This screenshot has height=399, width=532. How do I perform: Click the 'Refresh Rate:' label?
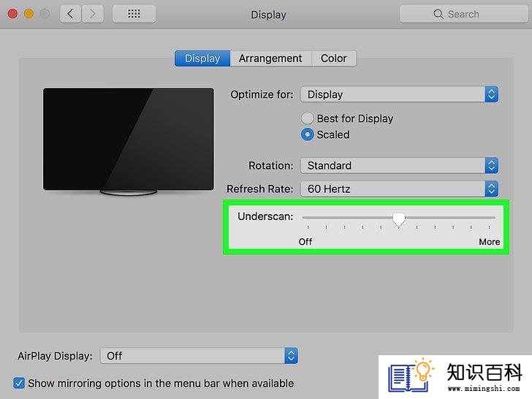[260, 189]
